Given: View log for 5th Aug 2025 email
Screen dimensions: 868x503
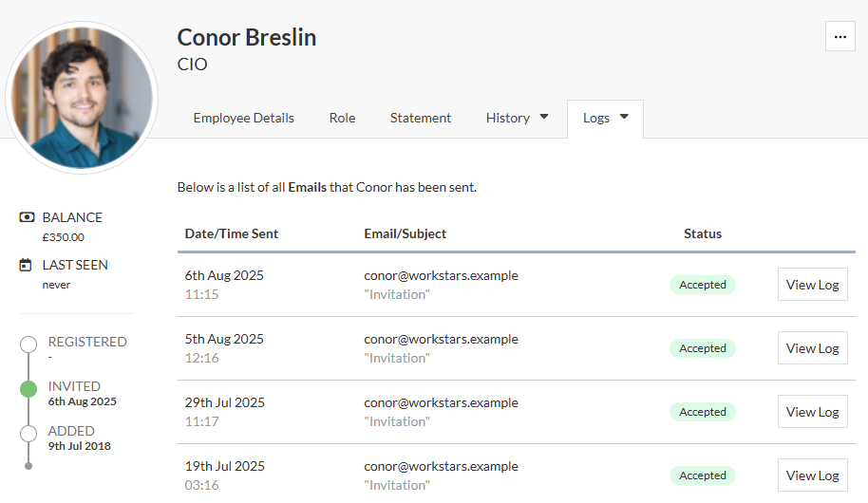Looking at the screenshot, I should [812, 348].
